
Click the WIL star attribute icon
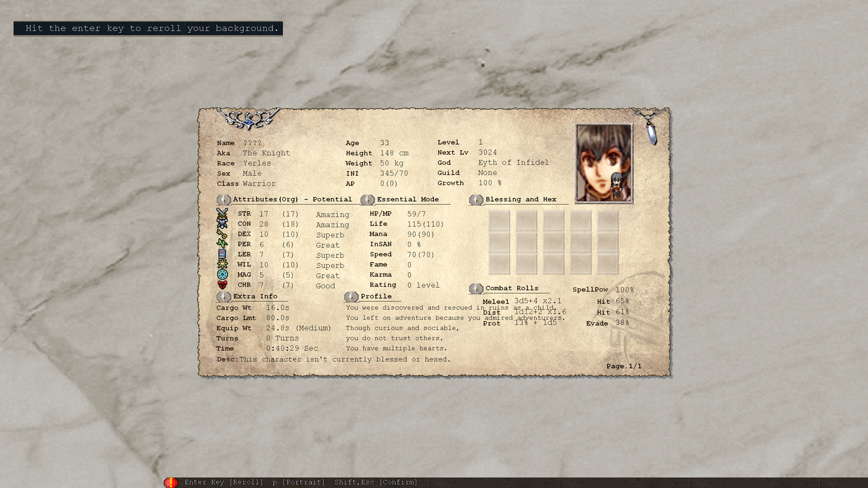222,264
